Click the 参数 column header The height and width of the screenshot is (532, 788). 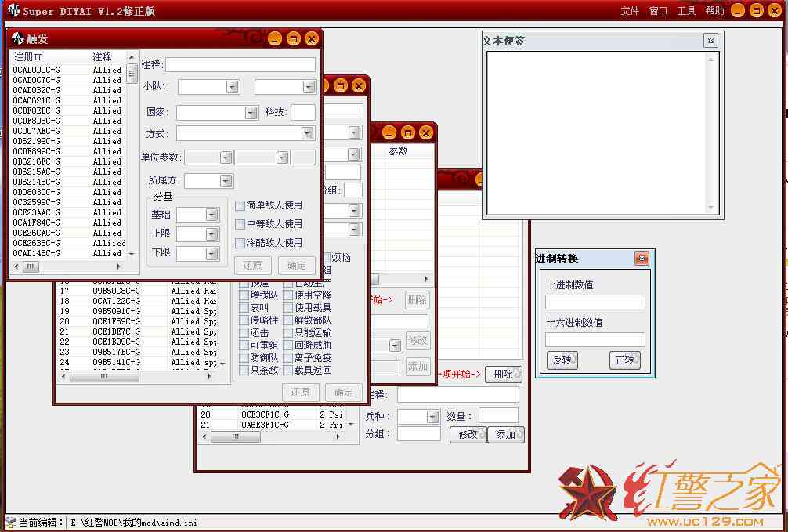click(x=409, y=151)
